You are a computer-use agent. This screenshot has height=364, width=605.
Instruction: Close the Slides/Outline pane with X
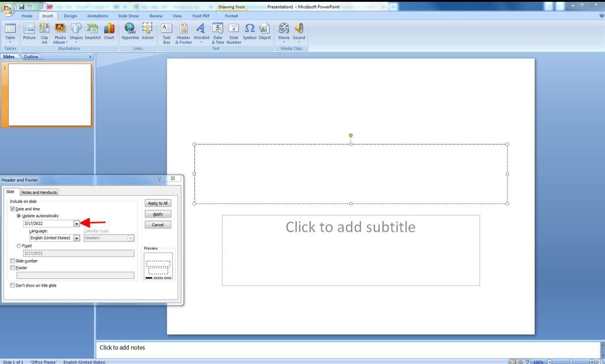(90, 57)
